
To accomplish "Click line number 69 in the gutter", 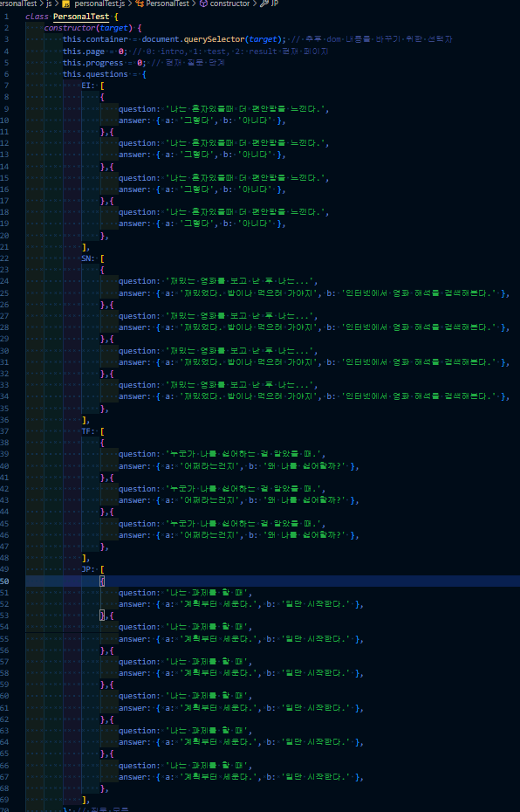I will [4, 800].
